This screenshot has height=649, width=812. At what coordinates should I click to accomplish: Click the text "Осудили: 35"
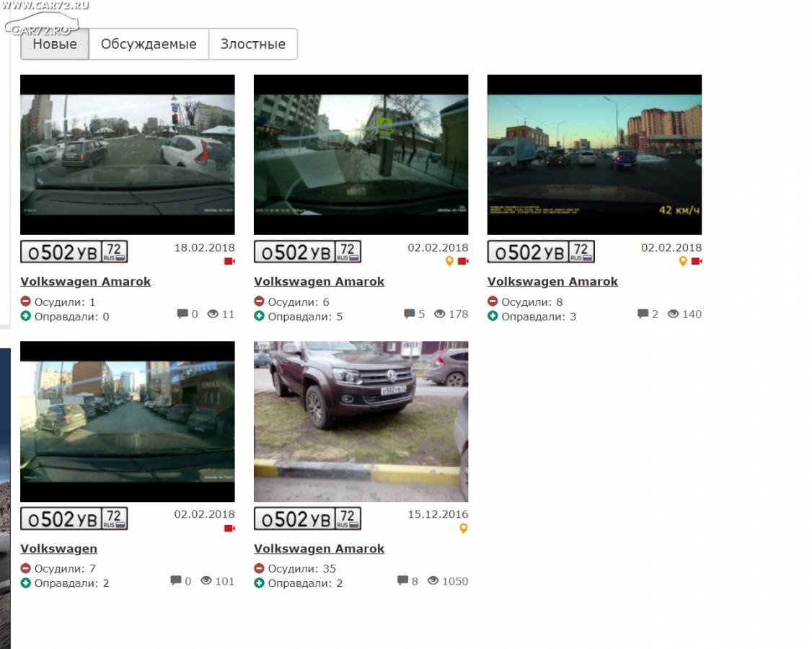pos(302,569)
